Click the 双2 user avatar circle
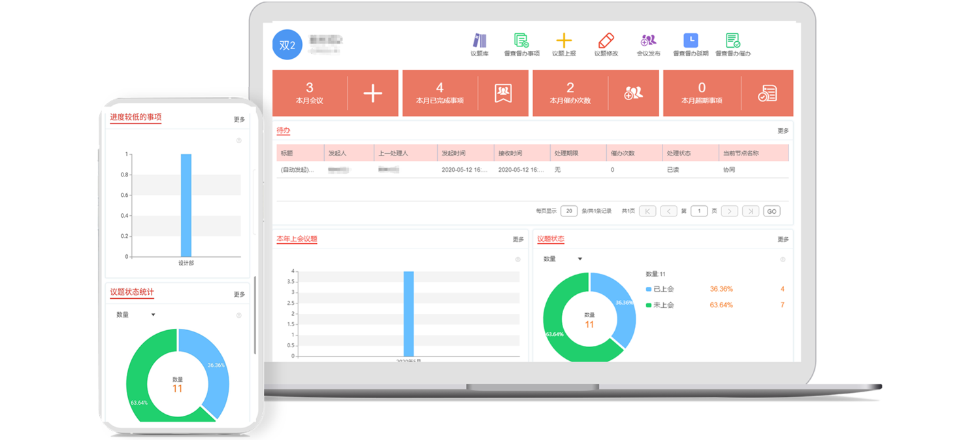This screenshot has height=440, width=980. [287, 45]
